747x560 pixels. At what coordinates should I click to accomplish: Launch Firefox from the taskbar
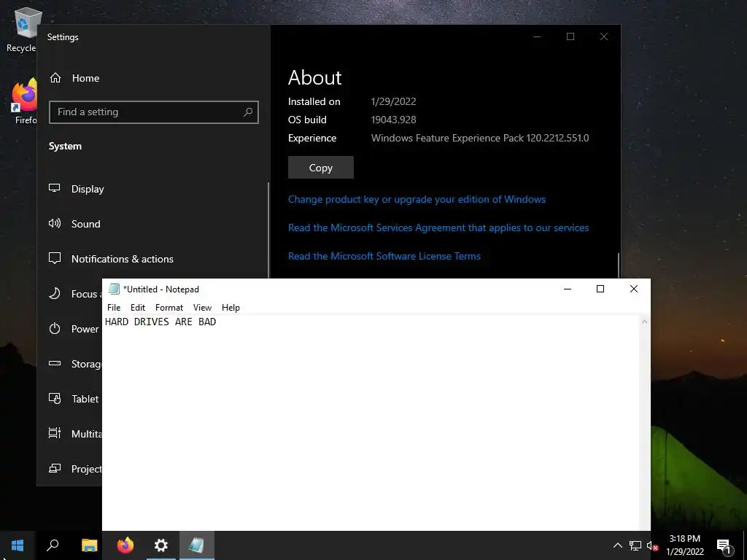[125, 545]
